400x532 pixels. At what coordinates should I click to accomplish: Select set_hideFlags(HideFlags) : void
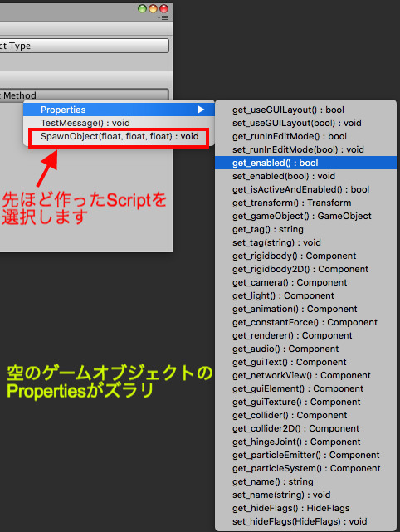pos(305,521)
